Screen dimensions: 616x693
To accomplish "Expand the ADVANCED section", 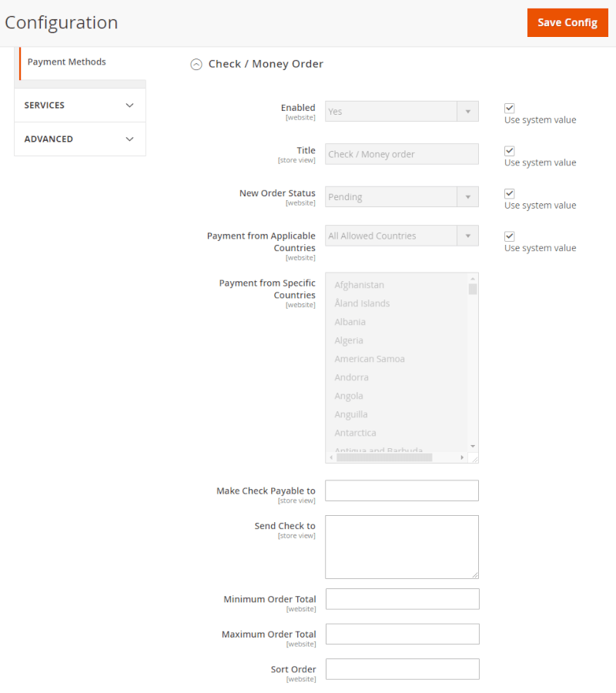I will (x=79, y=139).
